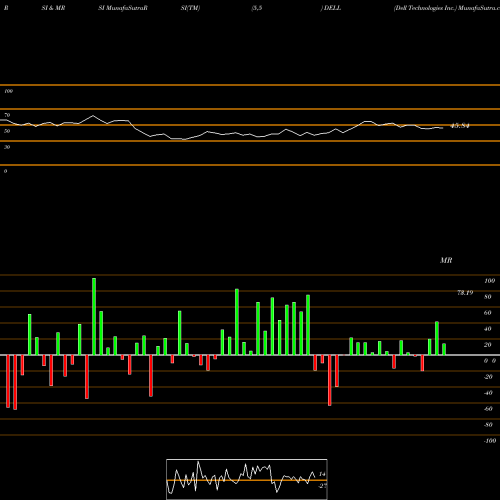Click the endpoint of the white RSI line

point(443,128)
